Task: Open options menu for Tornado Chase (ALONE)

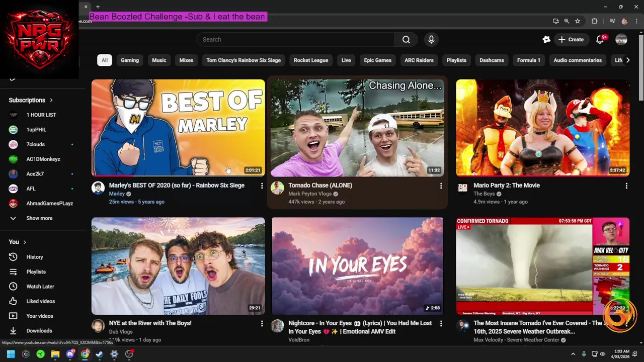Action: click(441, 186)
